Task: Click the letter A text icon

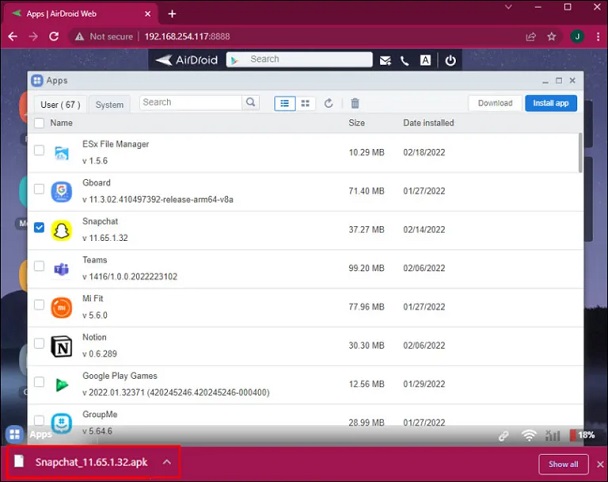Action: [x=425, y=60]
